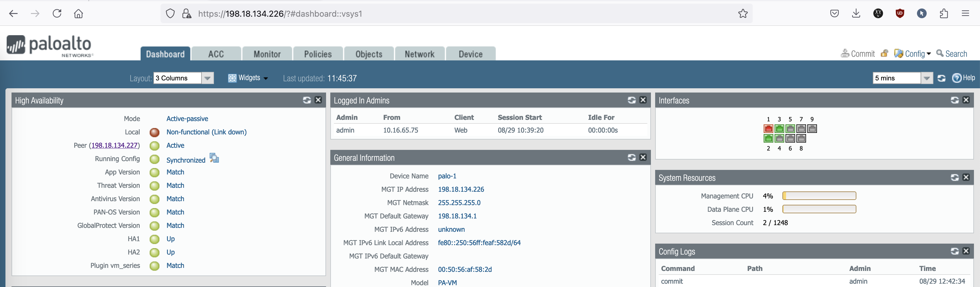Click the dashboard refresh icon beside Help
This screenshot has width=980, height=287.
point(941,78)
